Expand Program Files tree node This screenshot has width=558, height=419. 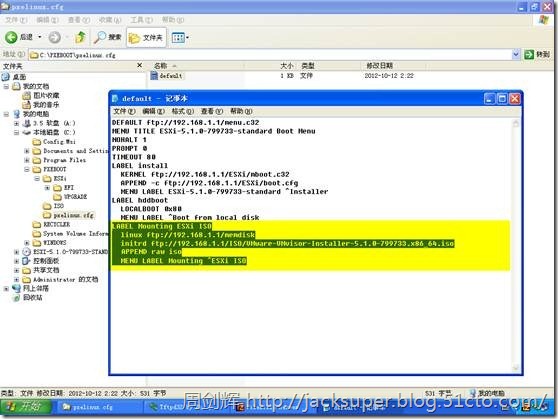27,160
